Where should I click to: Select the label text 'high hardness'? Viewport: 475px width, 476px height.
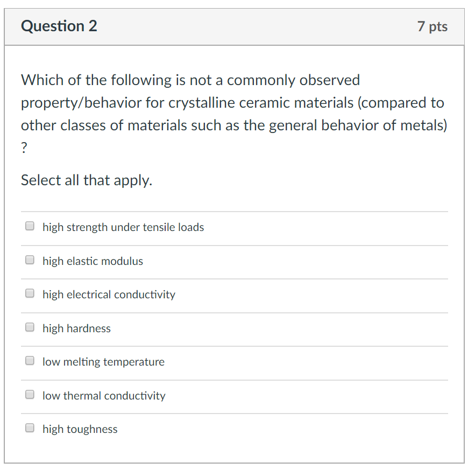[76, 328]
